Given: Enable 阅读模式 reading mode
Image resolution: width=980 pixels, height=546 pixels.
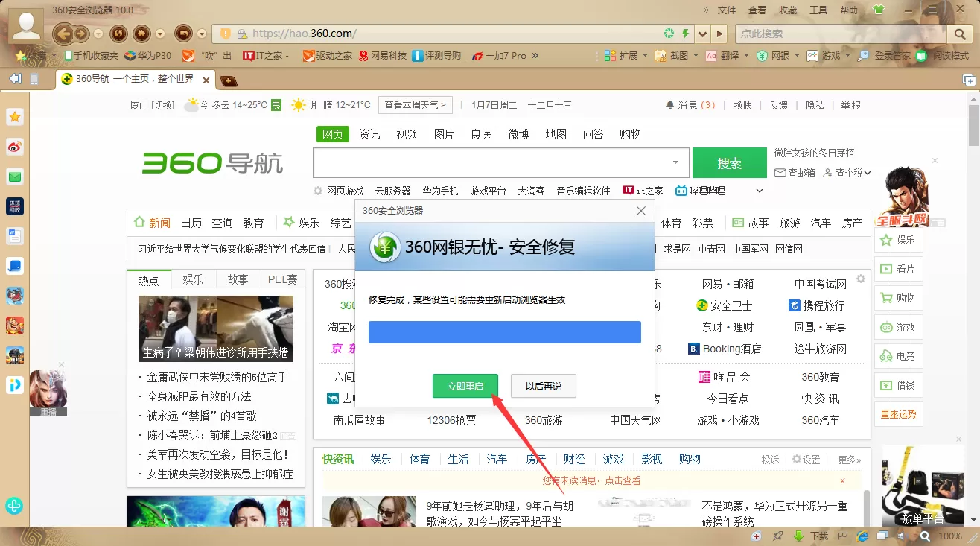Looking at the screenshot, I should [x=943, y=56].
